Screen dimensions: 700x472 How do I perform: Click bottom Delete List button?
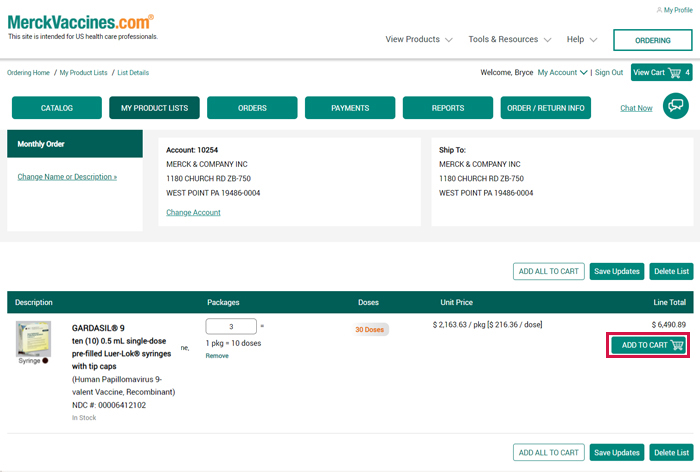tap(671, 452)
